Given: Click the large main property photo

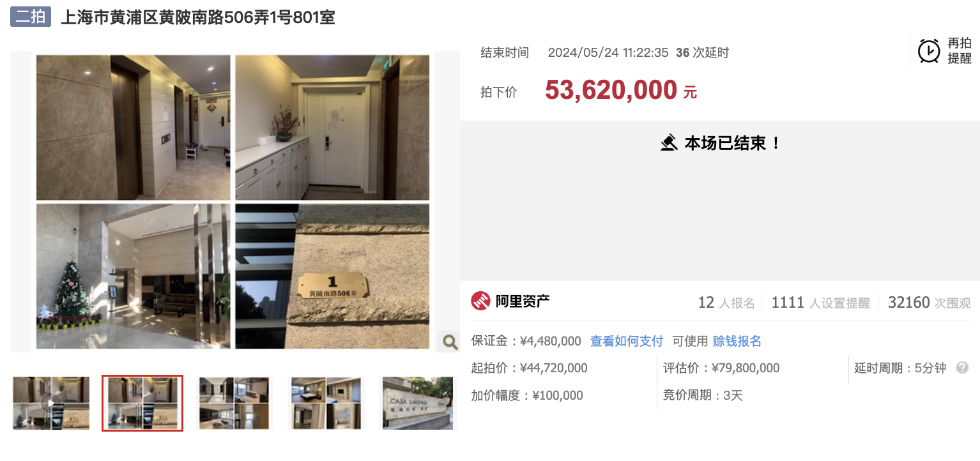Looking at the screenshot, I should click(233, 202).
